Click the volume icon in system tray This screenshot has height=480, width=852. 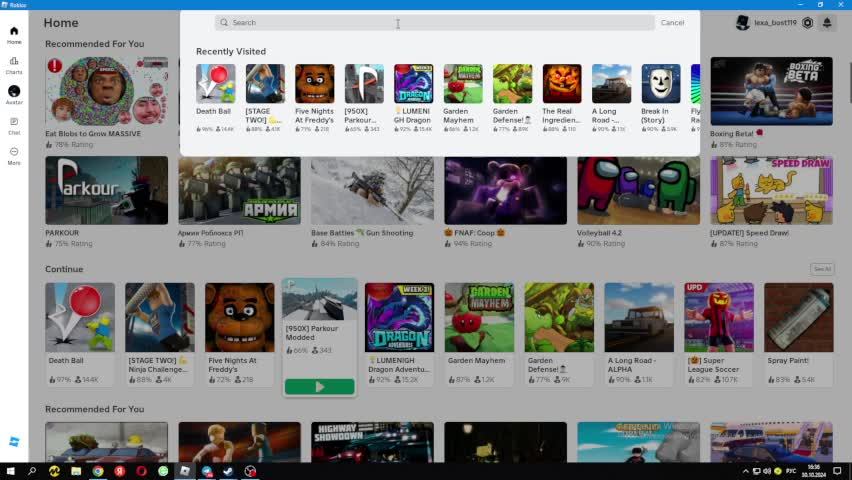[767, 471]
